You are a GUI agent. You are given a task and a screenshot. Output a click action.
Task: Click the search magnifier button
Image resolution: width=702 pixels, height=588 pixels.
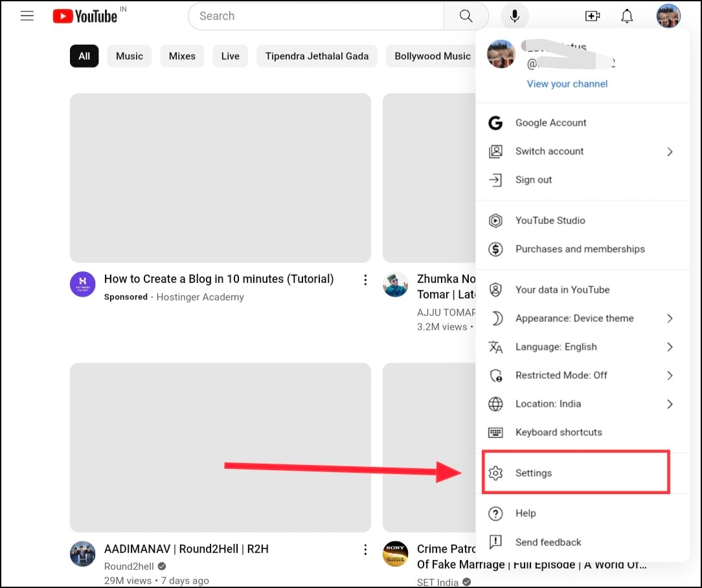tap(466, 16)
